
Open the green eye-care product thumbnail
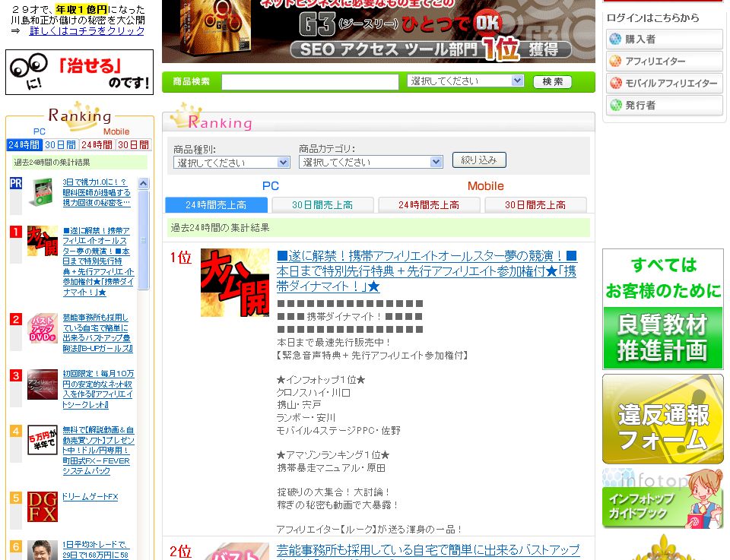(x=43, y=192)
